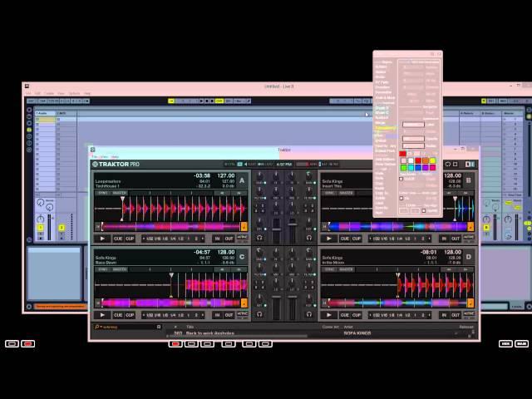
Task: Toggle track 1 activator in Ableton mixer
Action: coord(41,228)
